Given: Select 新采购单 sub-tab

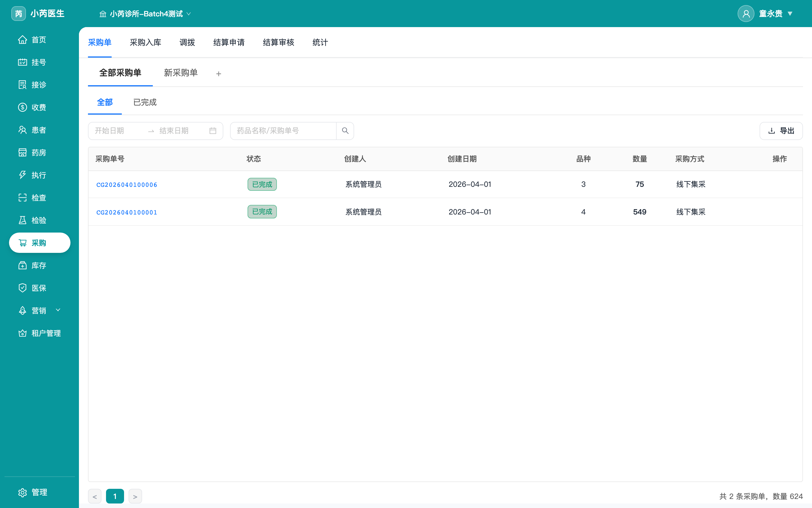Looking at the screenshot, I should pyautogui.click(x=180, y=73).
